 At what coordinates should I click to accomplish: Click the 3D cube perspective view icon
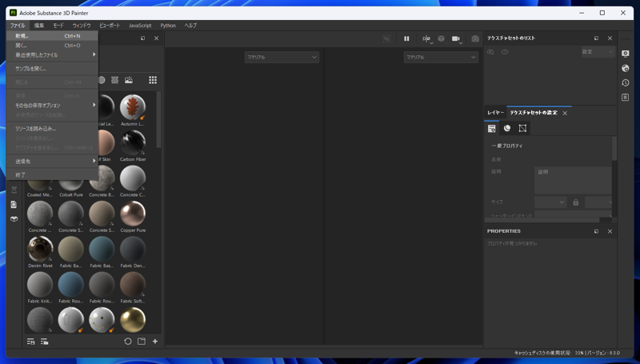tap(442, 38)
